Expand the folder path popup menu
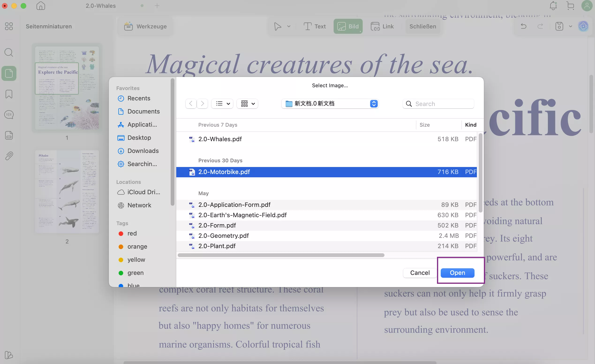Screen dimensions: 595x364 click(330, 104)
